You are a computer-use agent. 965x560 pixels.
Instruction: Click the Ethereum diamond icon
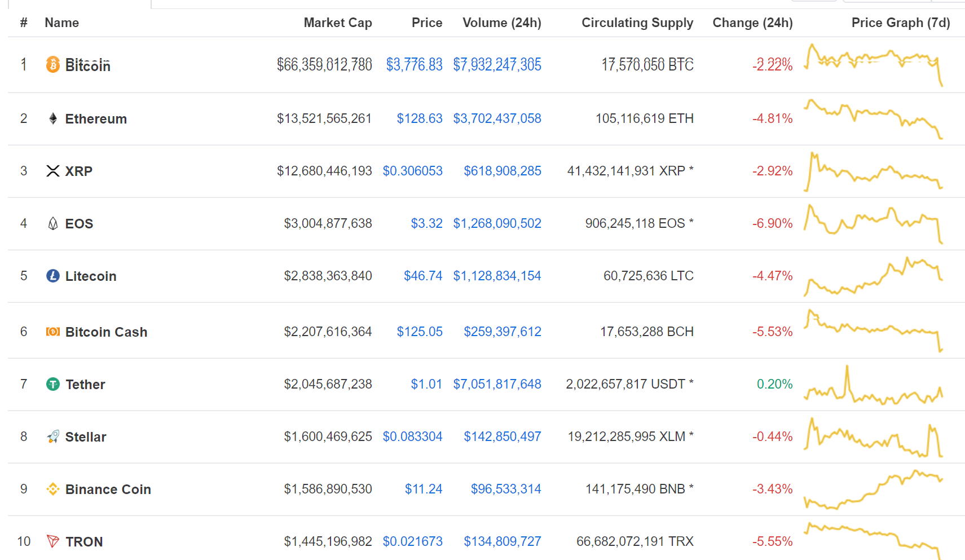pyautogui.click(x=53, y=118)
